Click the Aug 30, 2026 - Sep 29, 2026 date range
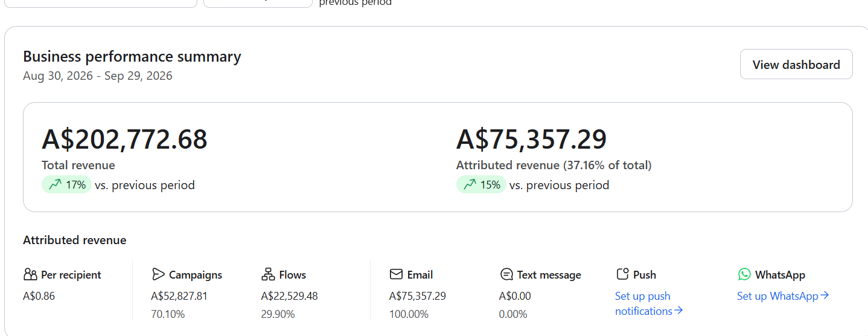Image resolution: width=868 pixels, height=336 pixels. coord(98,76)
